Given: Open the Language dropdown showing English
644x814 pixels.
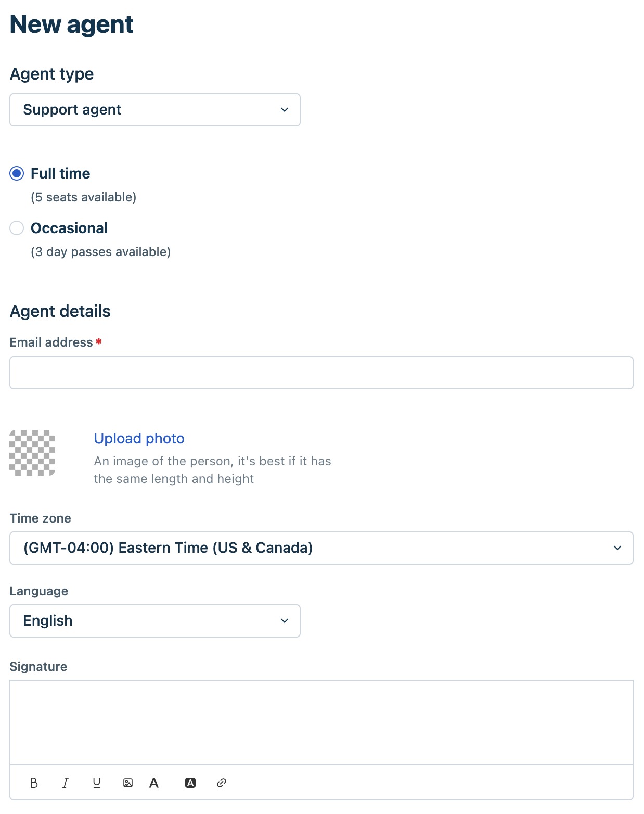Looking at the screenshot, I should pos(154,621).
